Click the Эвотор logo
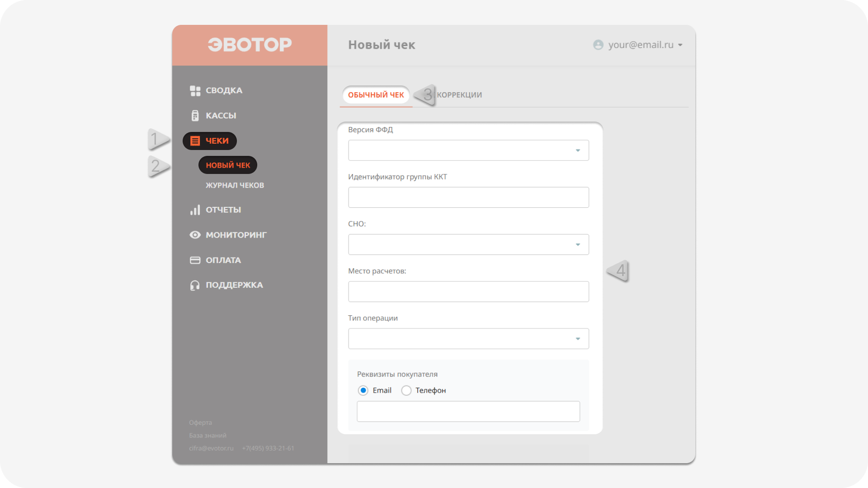 tap(250, 45)
